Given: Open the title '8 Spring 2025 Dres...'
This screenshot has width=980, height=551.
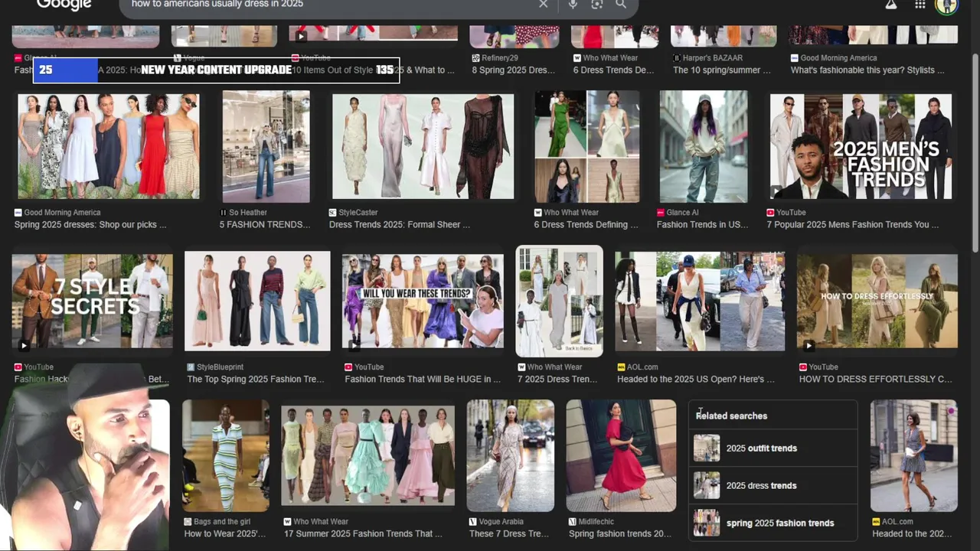Looking at the screenshot, I should (x=513, y=70).
